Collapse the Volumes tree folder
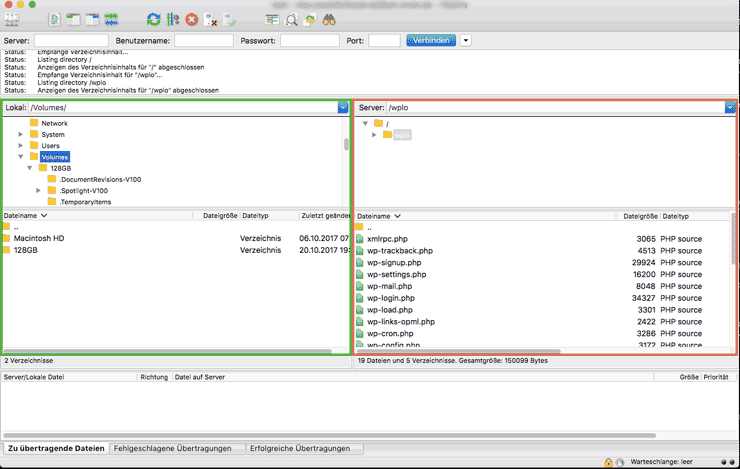This screenshot has height=469, width=740. click(21, 157)
